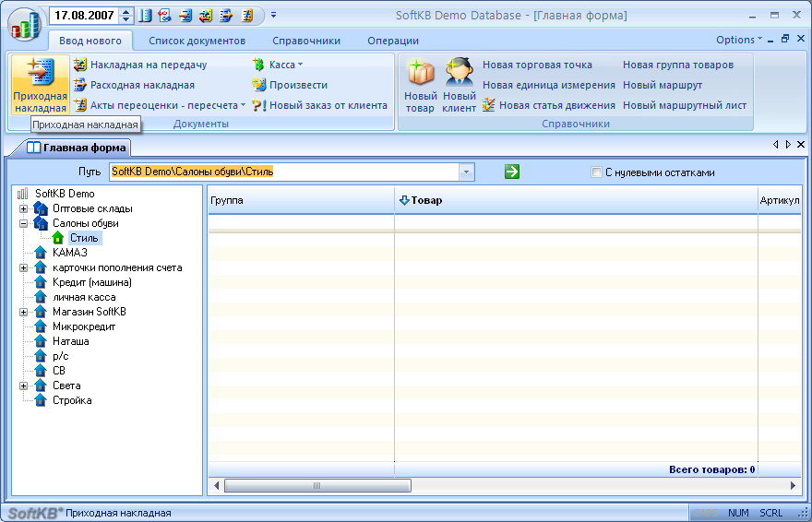The width and height of the screenshot is (812, 522).
Task: Expand the Магазин SoftKB tree node
Action: click(x=23, y=312)
